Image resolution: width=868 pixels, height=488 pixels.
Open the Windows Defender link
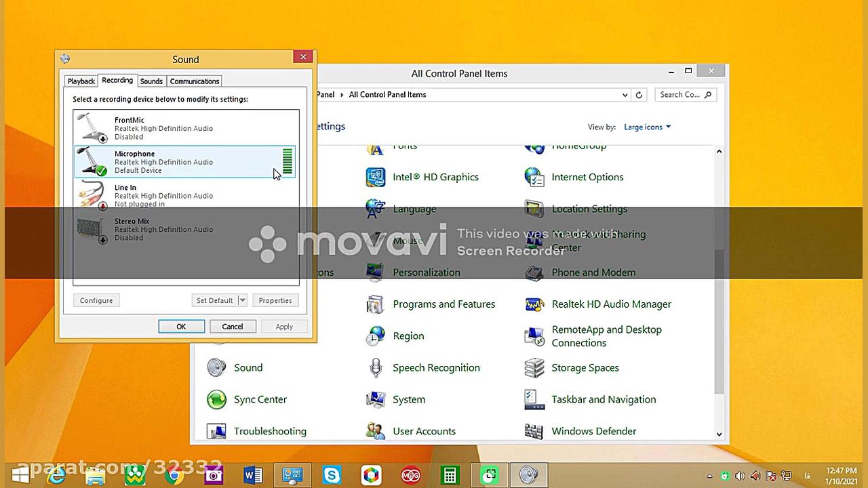pos(594,431)
